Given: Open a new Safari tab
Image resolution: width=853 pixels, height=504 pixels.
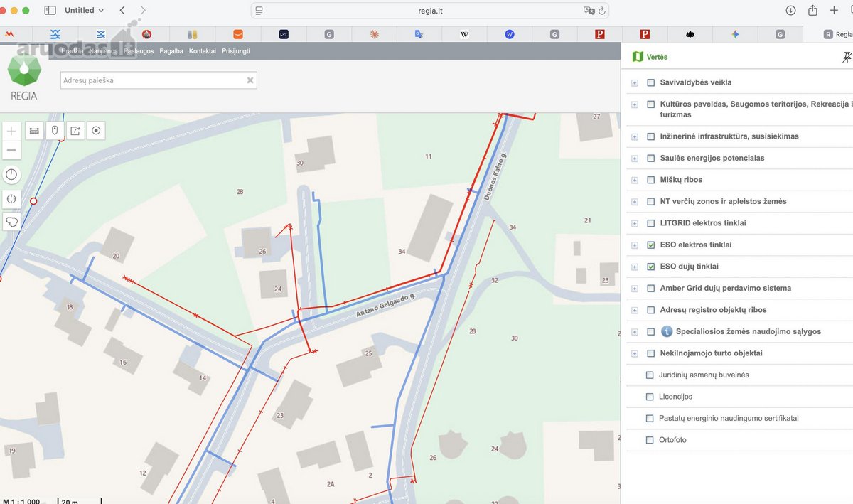Looking at the screenshot, I should (x=834, y=11).
